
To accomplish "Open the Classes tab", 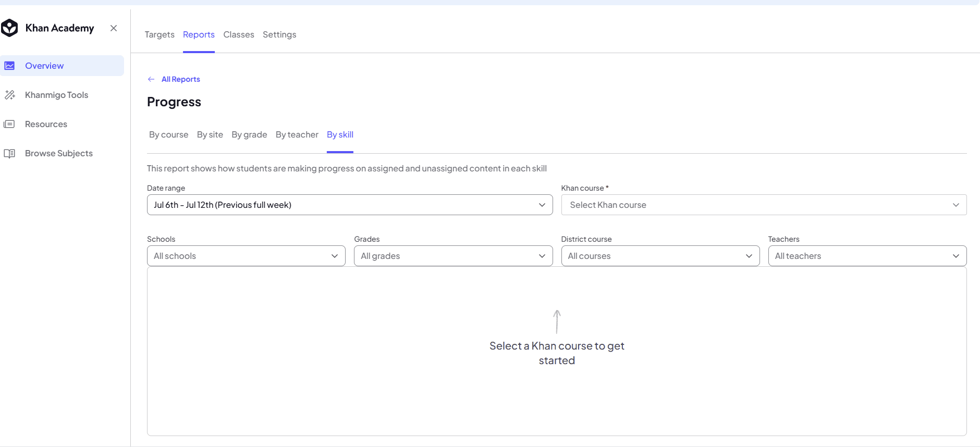I will point(239,34).
